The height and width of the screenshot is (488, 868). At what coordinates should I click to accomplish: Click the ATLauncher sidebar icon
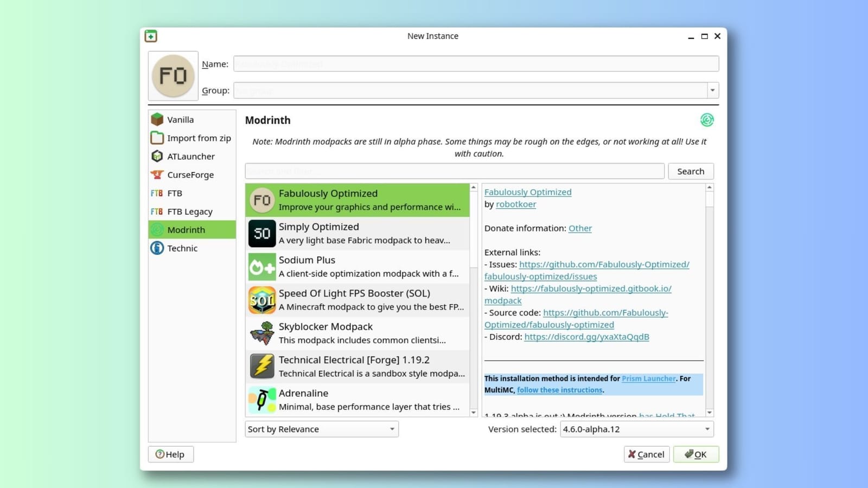click(157, 156)
